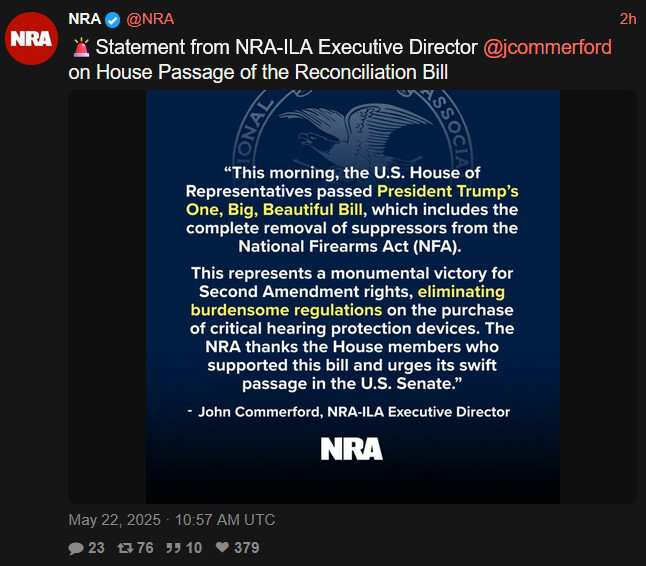Click the 2h relative timestamp
The image size is (646, 566).
(628, 19)
